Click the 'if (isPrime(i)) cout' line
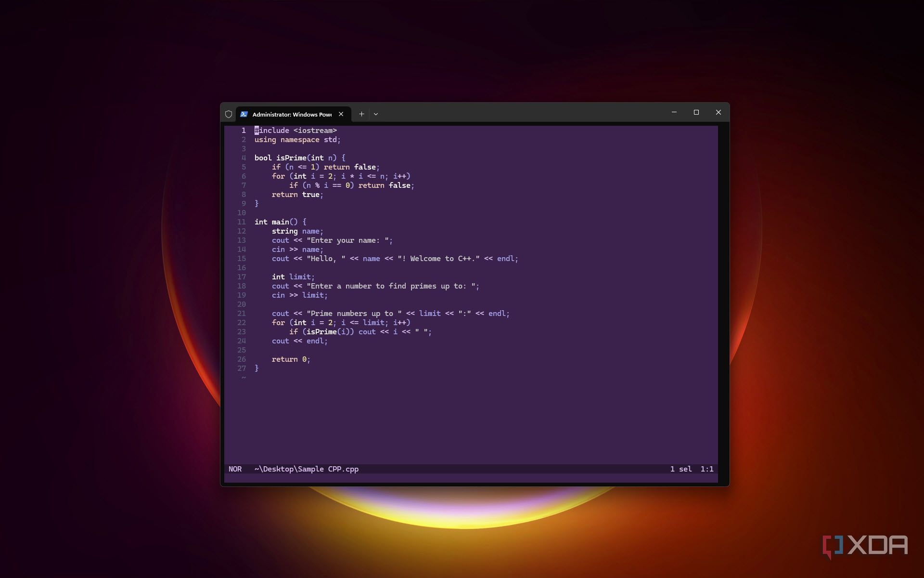 tap(360, 332)
